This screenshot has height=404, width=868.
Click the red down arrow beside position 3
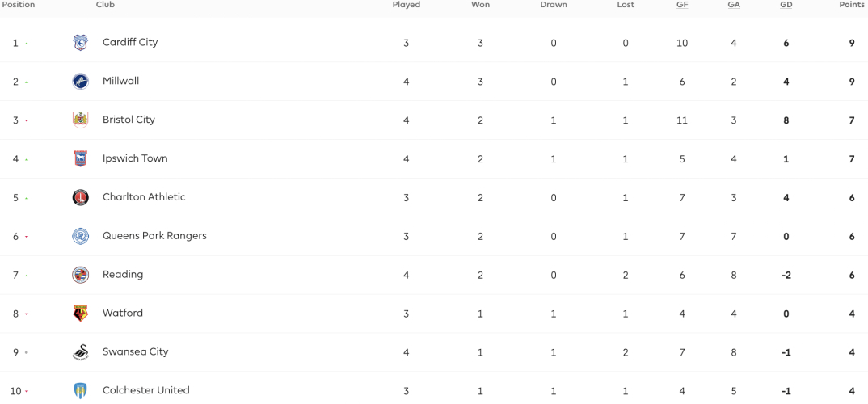point(27,120)
